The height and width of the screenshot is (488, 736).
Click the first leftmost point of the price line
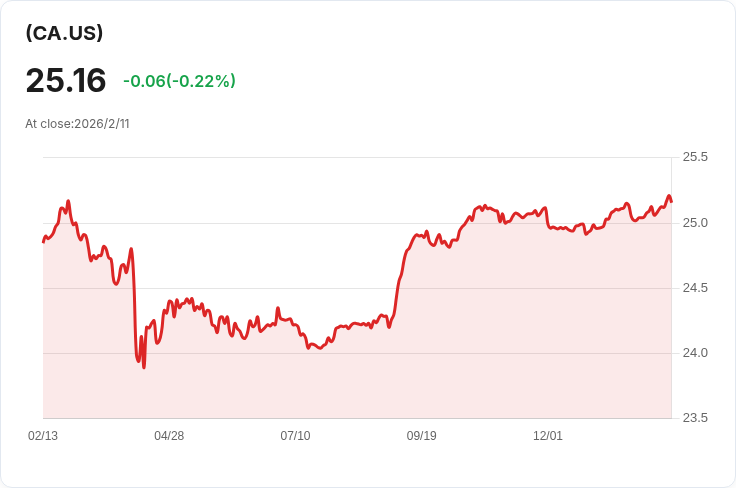44,242
